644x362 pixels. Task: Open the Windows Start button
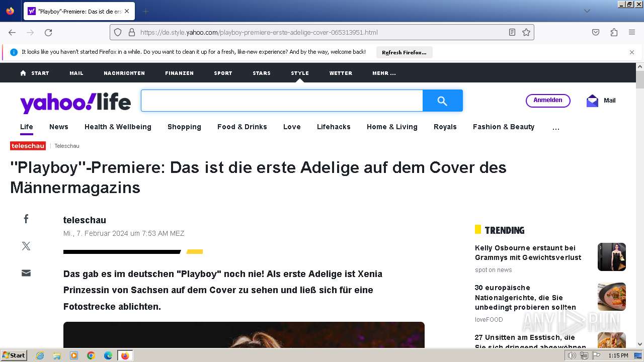(x=14, y=355)
